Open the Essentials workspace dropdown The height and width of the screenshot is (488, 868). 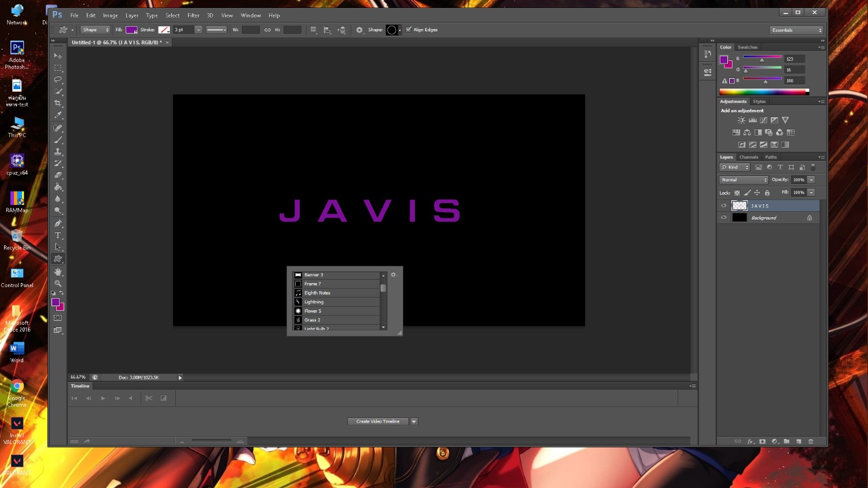[796, 30]
